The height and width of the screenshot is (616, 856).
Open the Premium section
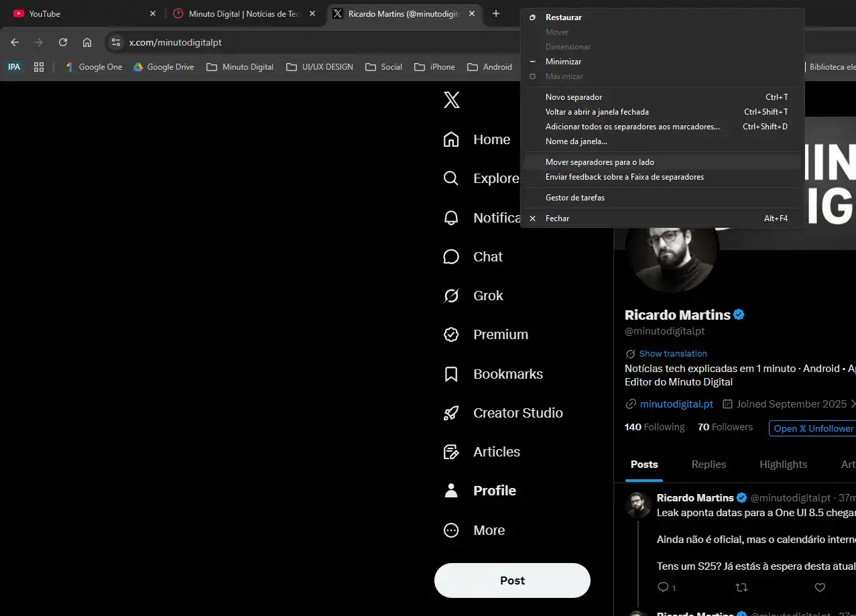[500, 334]
